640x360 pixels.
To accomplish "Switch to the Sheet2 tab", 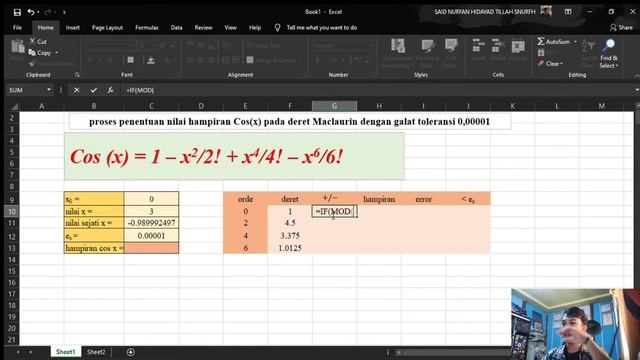I will [x=96, y=352].
